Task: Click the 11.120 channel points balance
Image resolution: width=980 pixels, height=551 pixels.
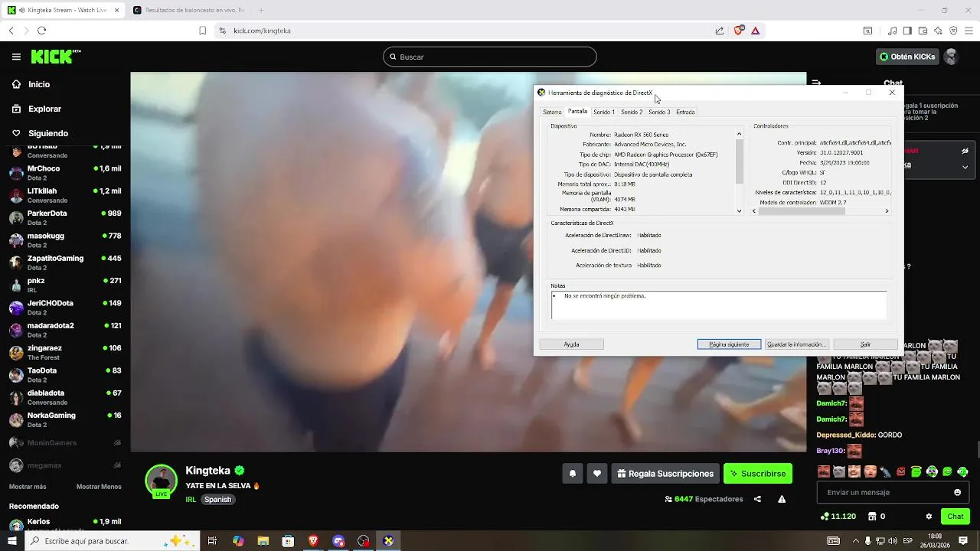Action: click(838, 517)
